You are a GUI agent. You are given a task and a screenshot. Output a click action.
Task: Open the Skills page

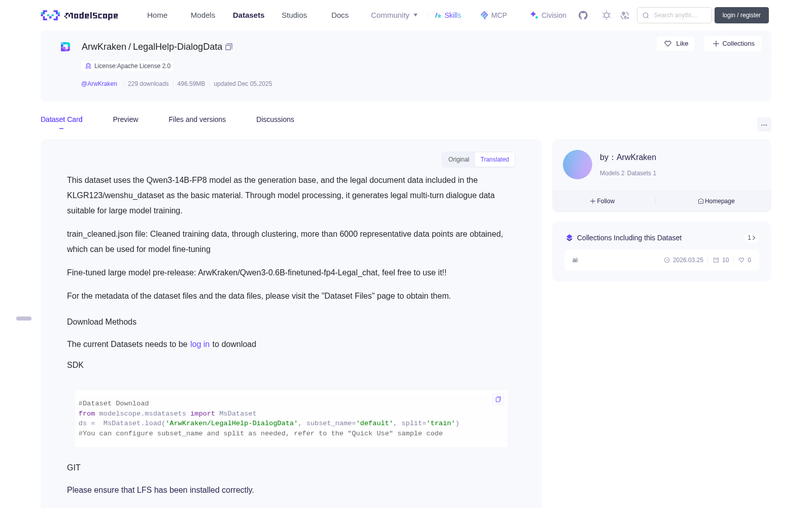tap(448, 15)
